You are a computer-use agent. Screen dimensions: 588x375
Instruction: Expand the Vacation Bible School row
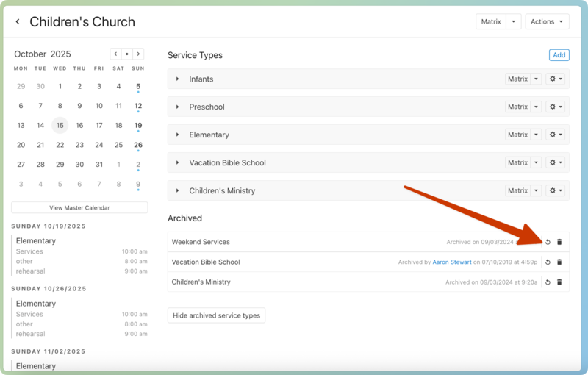tap(178, 162)
